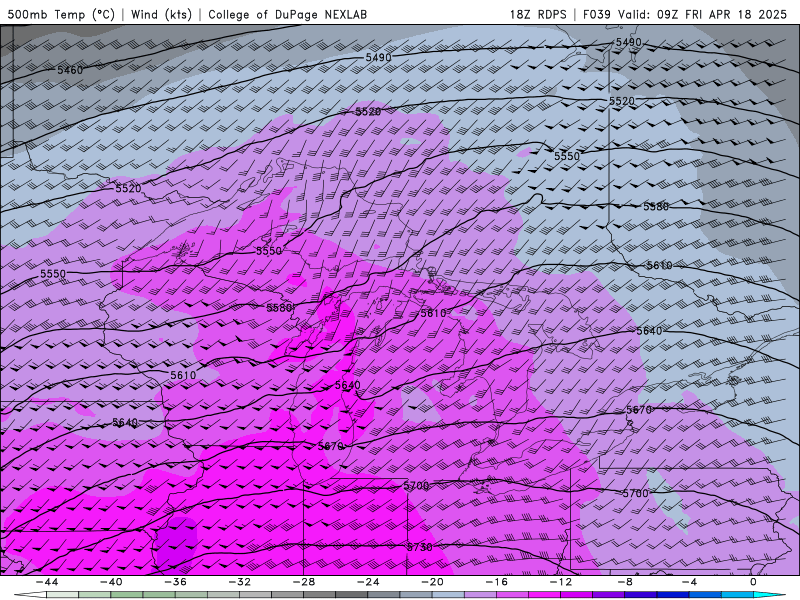Click the -12 color scale label
The height and width of the screenshot is (600, 800).
tap(561, 582)
